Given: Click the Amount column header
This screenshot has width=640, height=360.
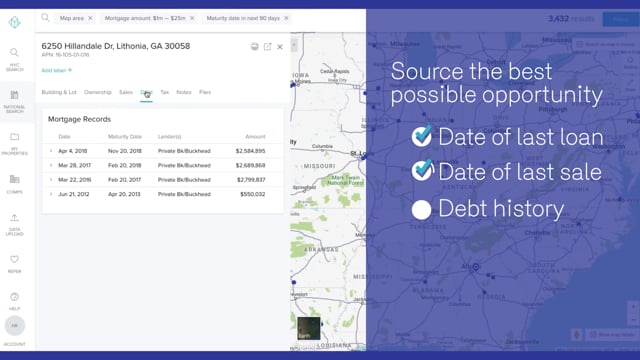Looking at the screenshot, I should point(255,137).
